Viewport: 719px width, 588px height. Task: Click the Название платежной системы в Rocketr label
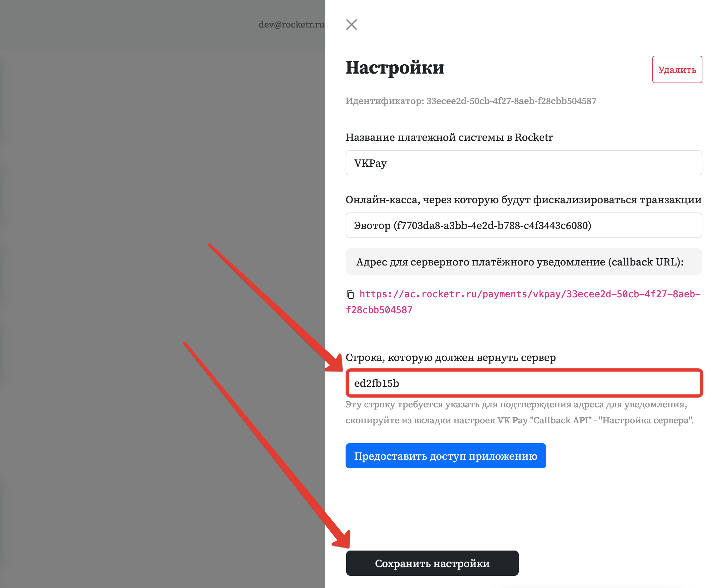tap(449, 138)
